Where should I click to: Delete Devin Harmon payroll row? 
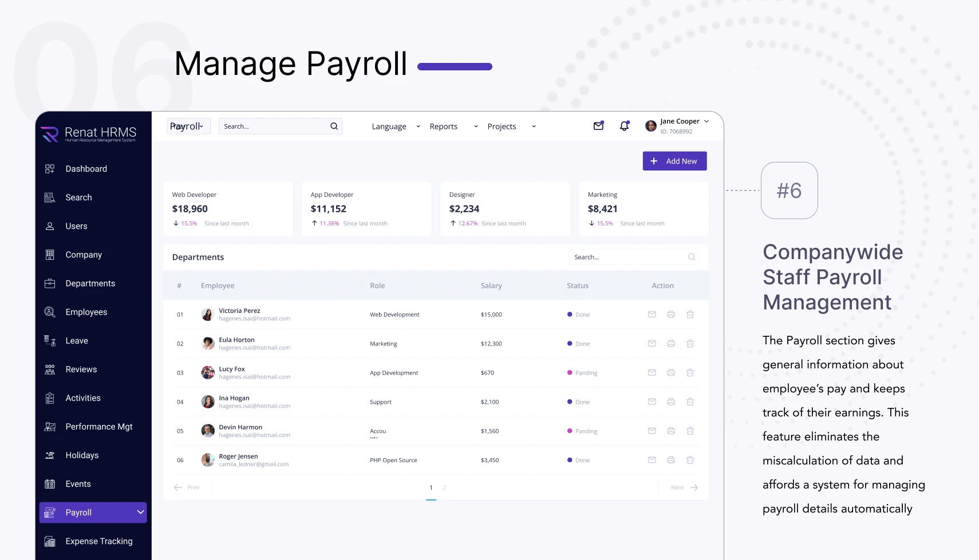[690, 431]
